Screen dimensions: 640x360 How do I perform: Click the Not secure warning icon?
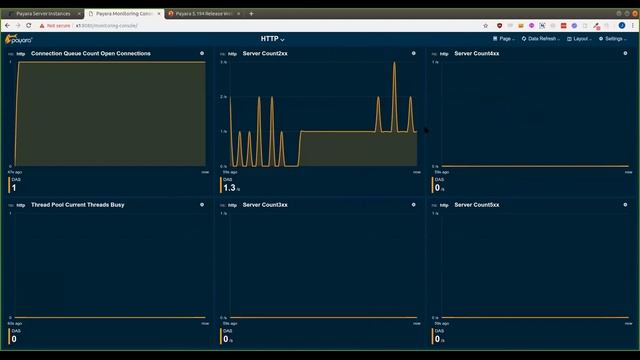(42, 26)
